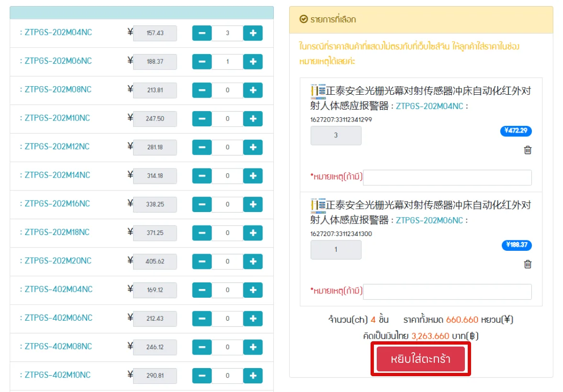Remove ZTPGS-202M06NC using trash icon
This screenshot has height=392, width=563.
point(528,264)
